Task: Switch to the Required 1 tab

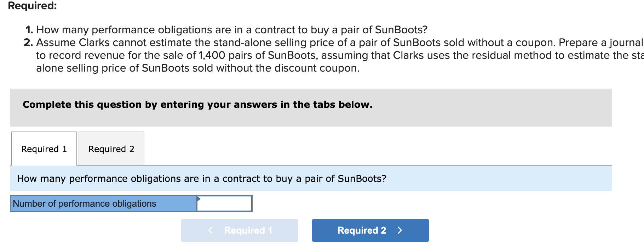Action: coord(44,149)
